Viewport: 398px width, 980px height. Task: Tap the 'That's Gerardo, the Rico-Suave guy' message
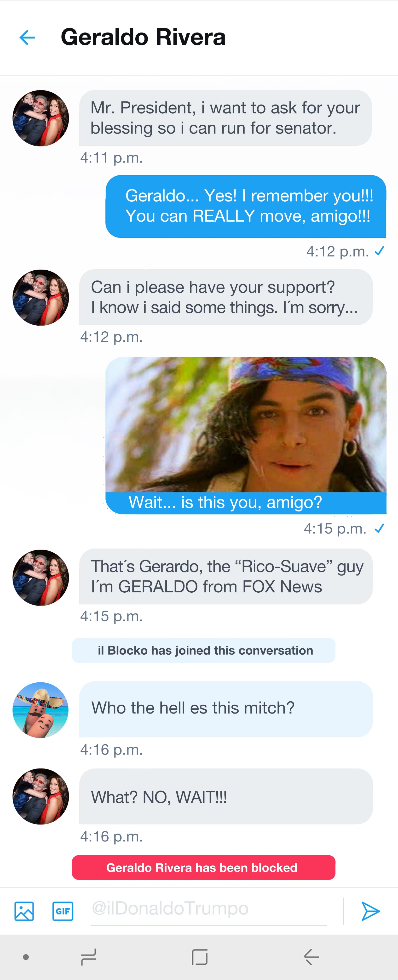point(226,576)
